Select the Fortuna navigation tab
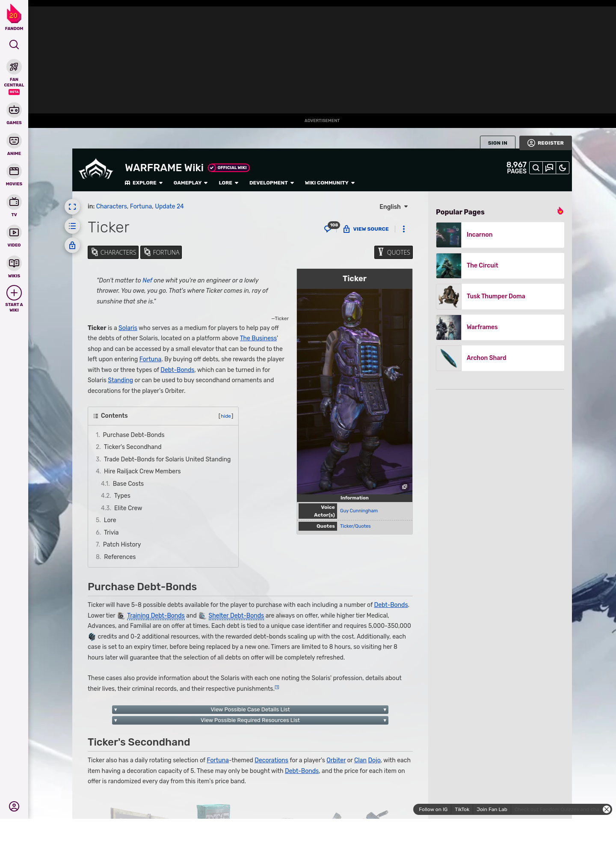This screenshot has height=856, width=616. point(161,253)
